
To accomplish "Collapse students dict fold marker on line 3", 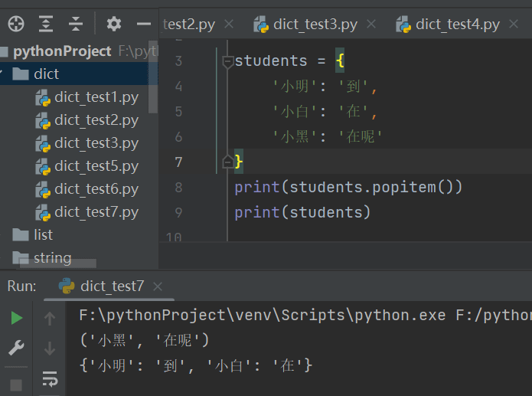I will (x=227, y=61).
